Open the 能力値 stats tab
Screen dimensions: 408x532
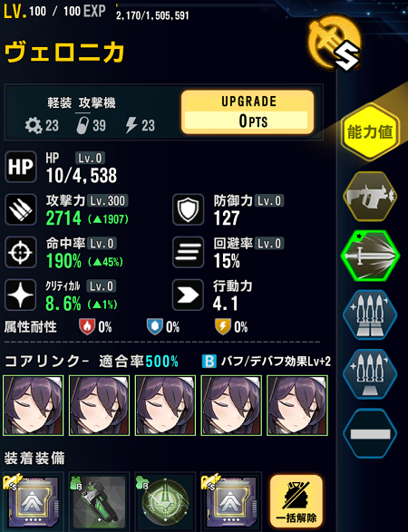coord(370,132)
